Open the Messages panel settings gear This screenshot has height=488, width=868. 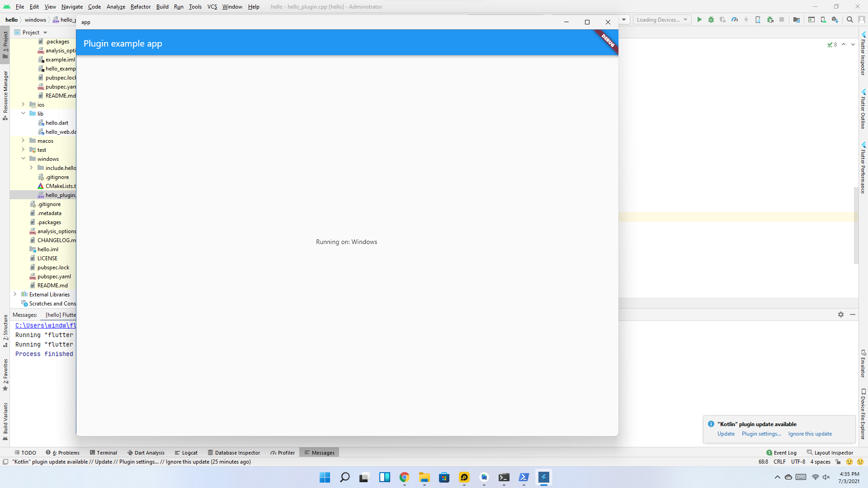(841, 314)
